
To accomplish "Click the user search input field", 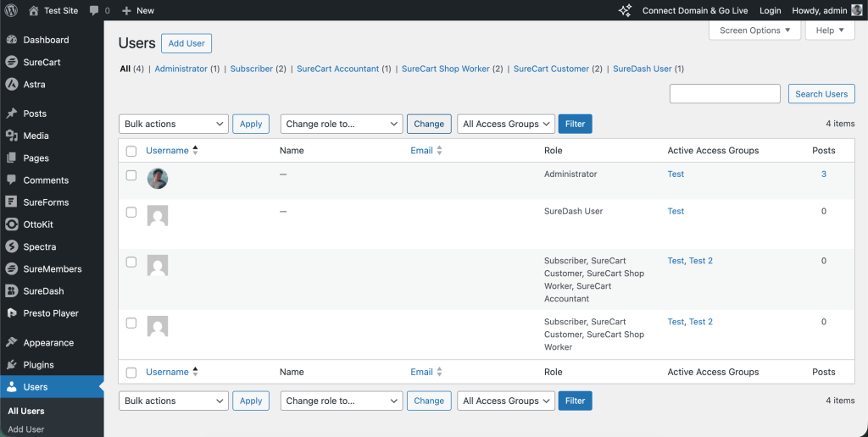I will tap(725, 94).
